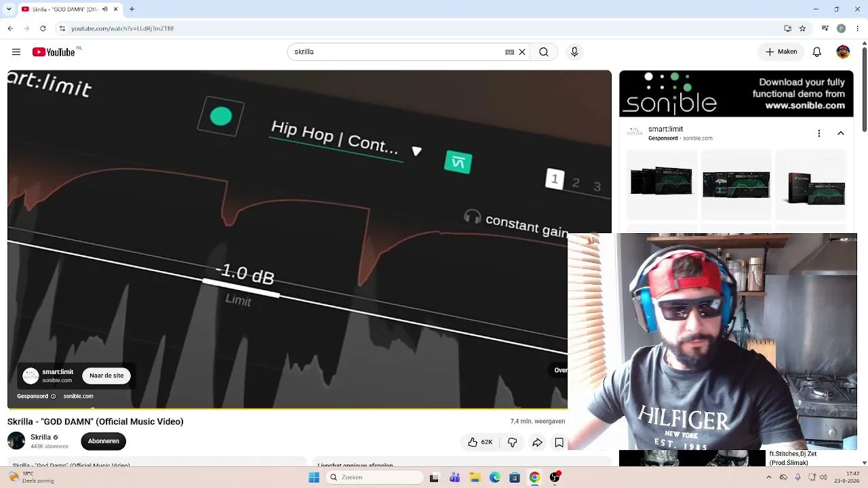Open Google Chrome from the taskbar
The image size is (868, 488).
pyautogui.click(x=534, y=477)
